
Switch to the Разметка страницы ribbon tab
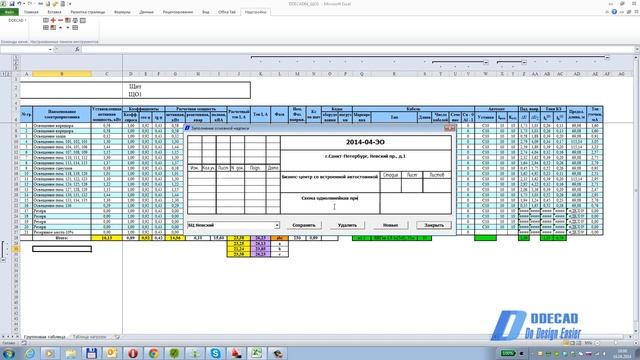click(88, 12)
